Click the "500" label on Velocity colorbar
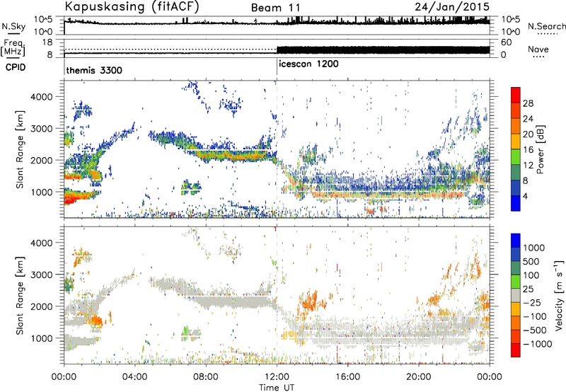Screen dimensions: 566x392 (x=531, y=261)
